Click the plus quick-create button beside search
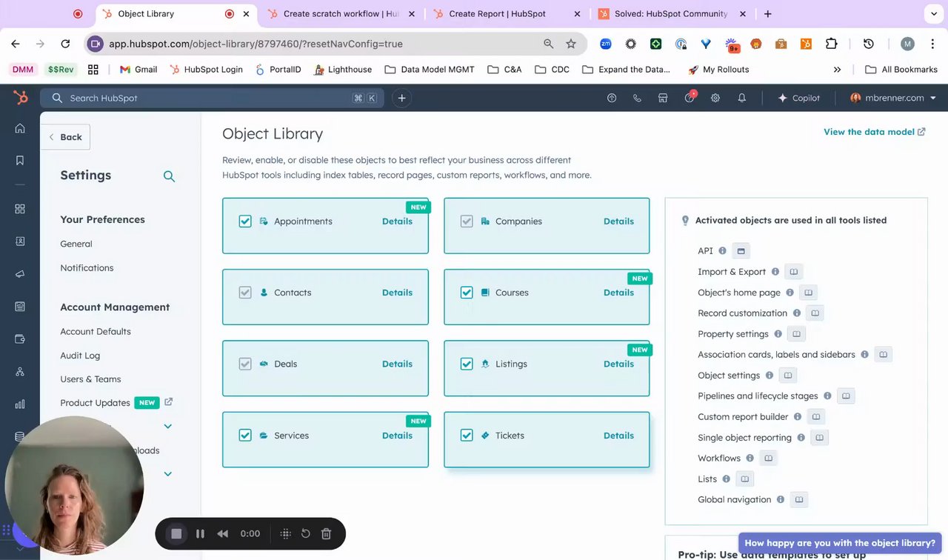Viewport: 948px width, 560px height. tap(401, 98)
